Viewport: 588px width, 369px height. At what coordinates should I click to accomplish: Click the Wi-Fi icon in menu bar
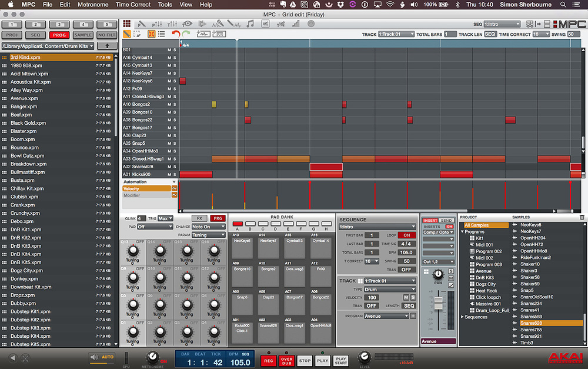pos(390,5)
